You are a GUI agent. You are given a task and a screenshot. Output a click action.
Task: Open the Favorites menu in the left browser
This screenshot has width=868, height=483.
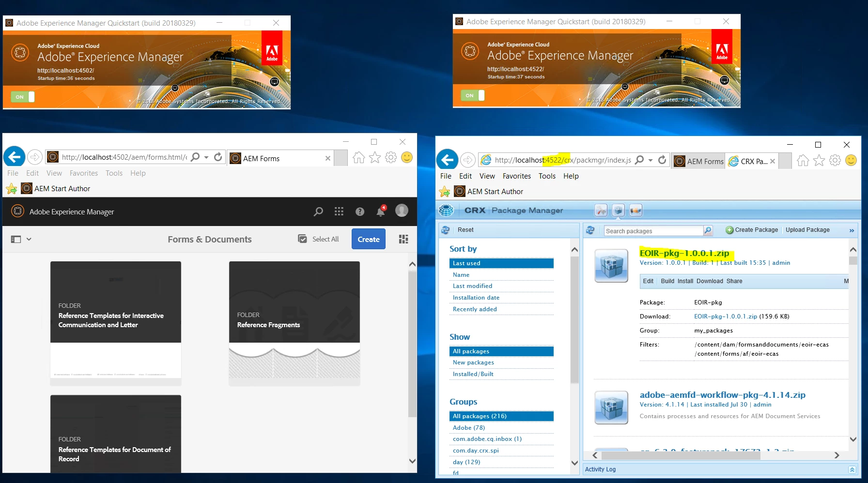click(x=84, y=173)
